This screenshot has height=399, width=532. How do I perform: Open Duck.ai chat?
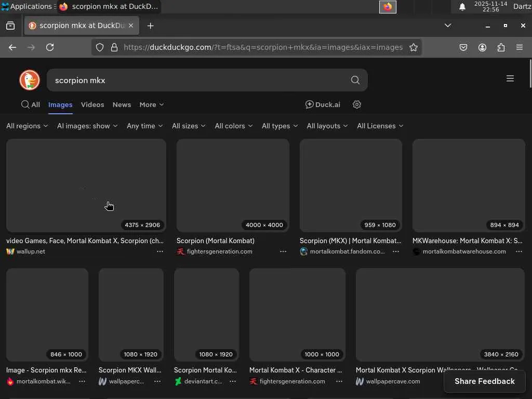pos(323,104)
